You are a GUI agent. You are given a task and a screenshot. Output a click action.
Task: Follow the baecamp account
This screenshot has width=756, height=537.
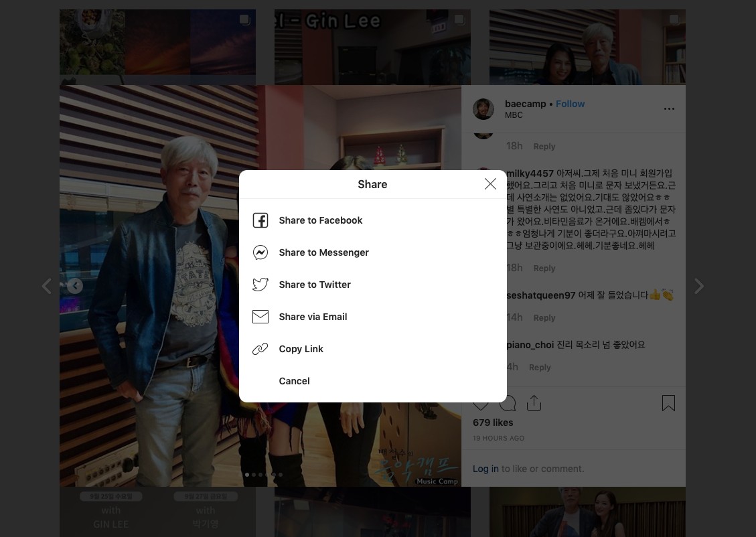pos(570,104)
